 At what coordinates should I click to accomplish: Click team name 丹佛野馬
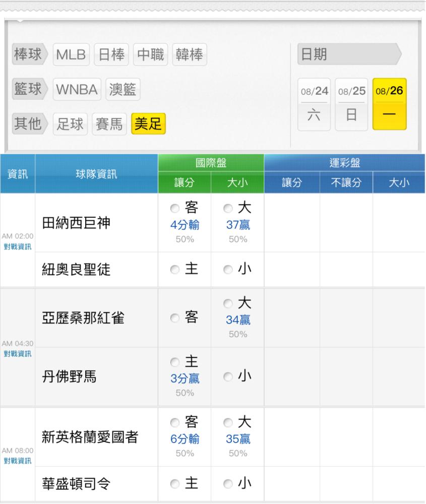click(x=69, y=376)
